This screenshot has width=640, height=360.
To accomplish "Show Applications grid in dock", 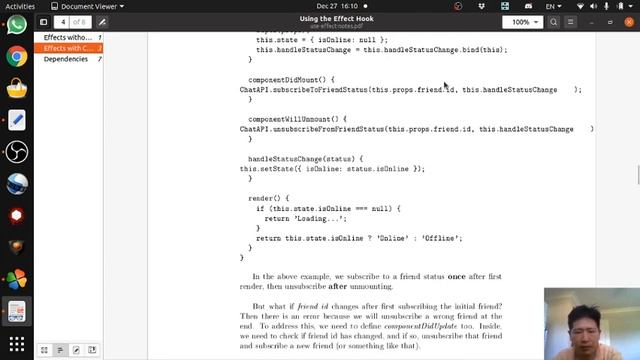I will pyautogui.click(x=17, y=344).
